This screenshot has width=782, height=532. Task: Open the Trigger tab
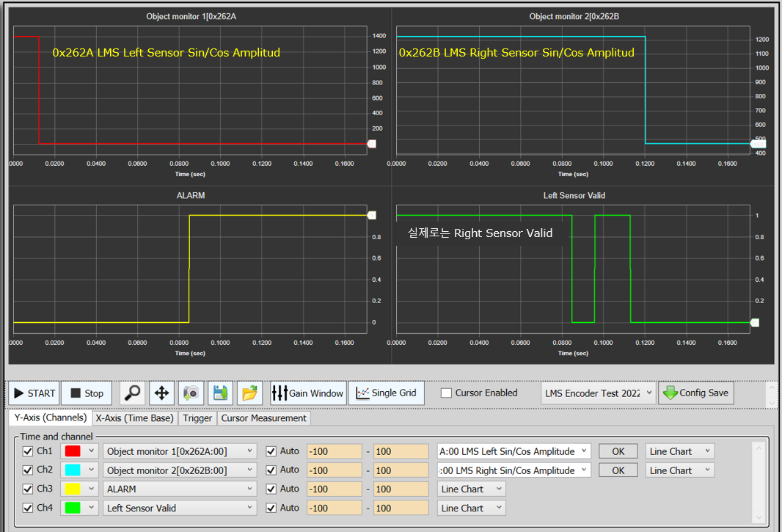point(197,418)
